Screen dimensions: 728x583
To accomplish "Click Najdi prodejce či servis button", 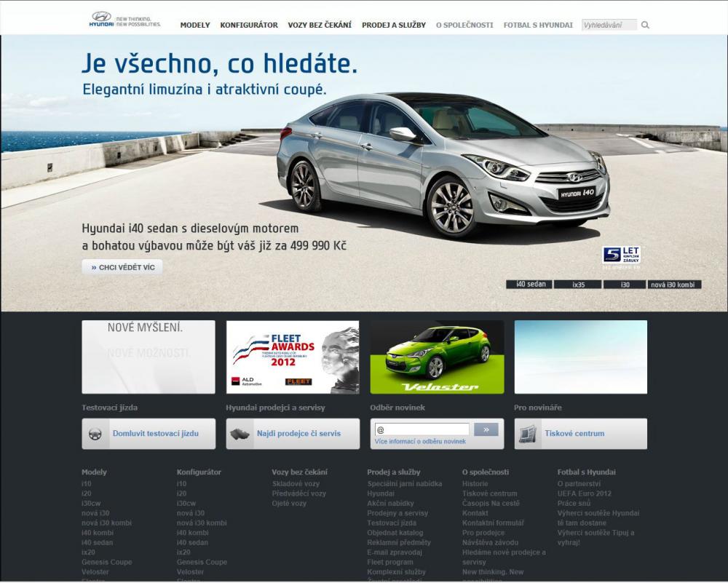I will point(293,434).
